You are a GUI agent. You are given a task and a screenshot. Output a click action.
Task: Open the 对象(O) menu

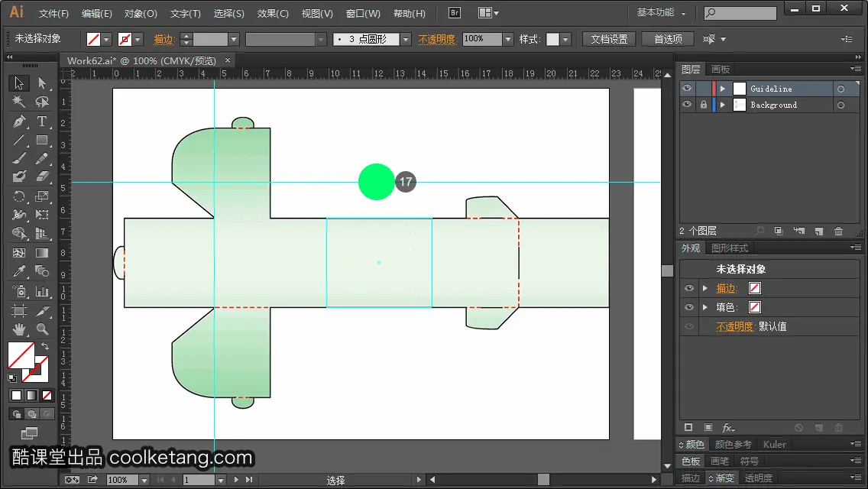[141, 13]
